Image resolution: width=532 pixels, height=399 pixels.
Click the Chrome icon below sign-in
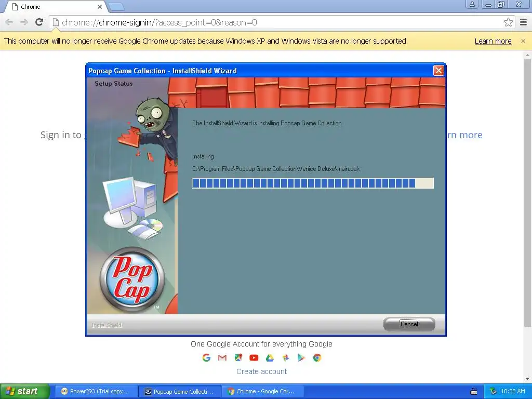pos(317,357)
